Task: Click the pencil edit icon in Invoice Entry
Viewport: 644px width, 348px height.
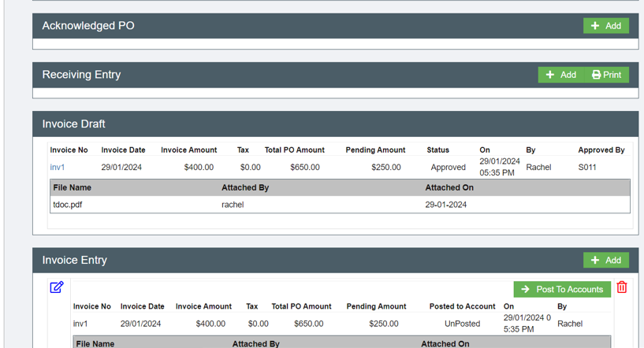Action: tap(57, 287)
